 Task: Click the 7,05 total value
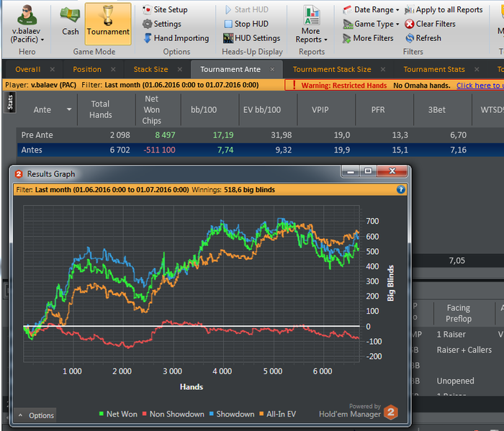pos(456,260)
